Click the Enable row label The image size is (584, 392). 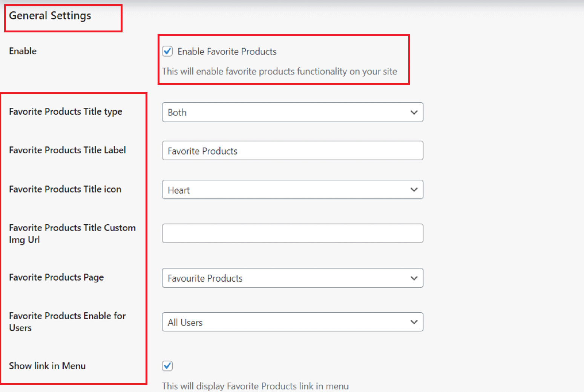click(x=23, y=51)
